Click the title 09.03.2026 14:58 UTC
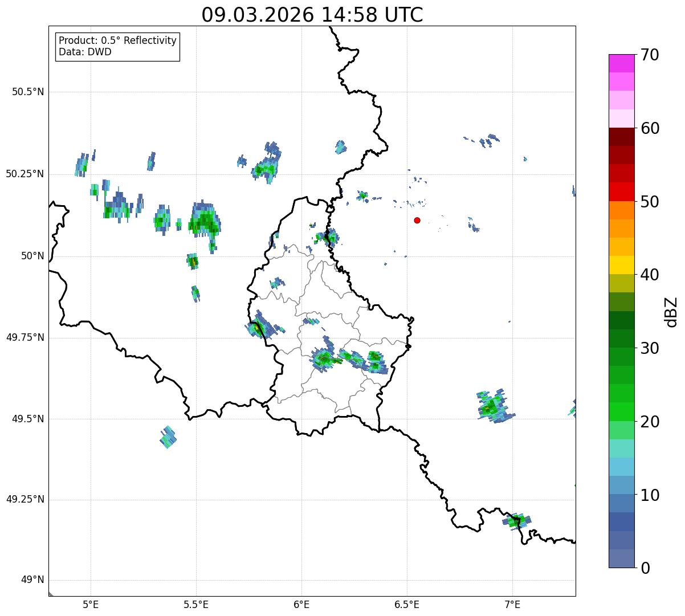The height and width of the screenshot is (616, 685). click(312, 15)
